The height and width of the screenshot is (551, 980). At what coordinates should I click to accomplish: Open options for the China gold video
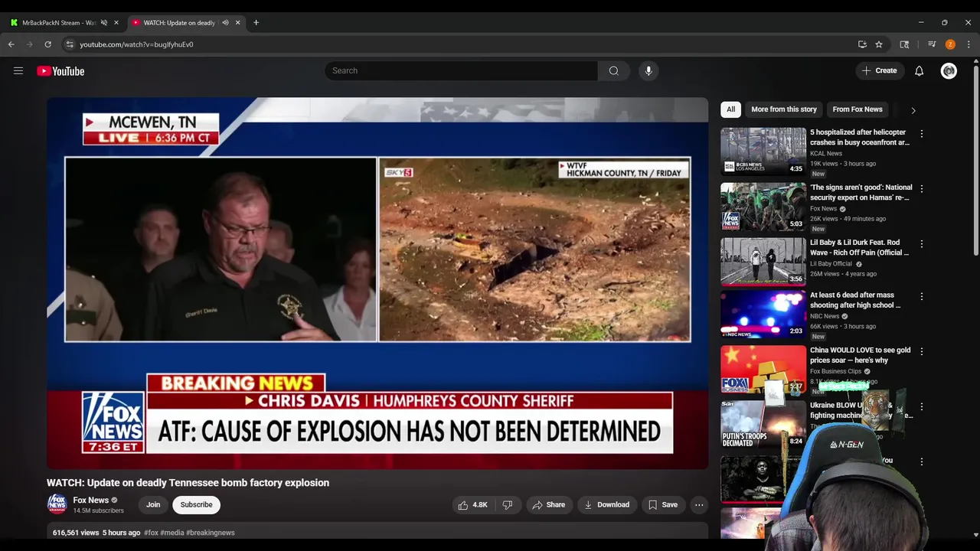tap(921, 351)
